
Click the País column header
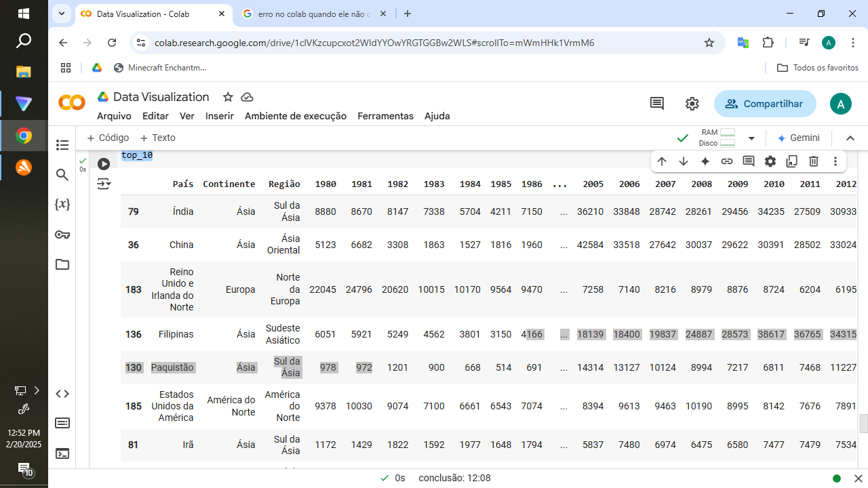pos(183,184)
